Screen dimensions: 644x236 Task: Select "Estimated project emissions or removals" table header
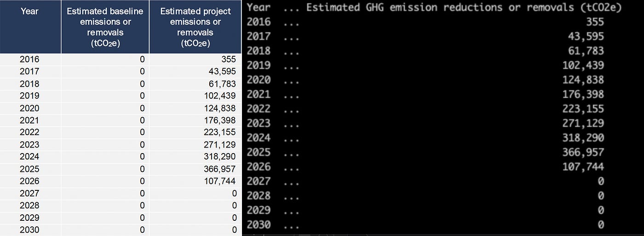click(x=195, y=27)
